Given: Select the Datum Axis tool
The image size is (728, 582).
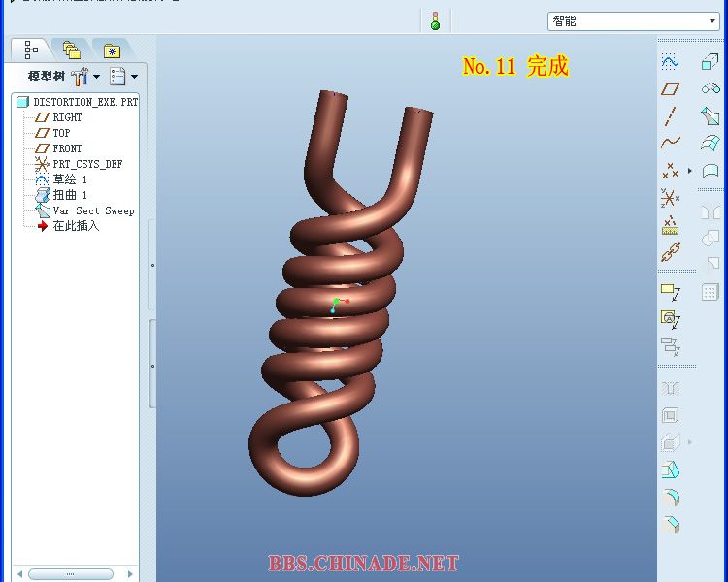Looking at the screenshot, I should point(670,116).
